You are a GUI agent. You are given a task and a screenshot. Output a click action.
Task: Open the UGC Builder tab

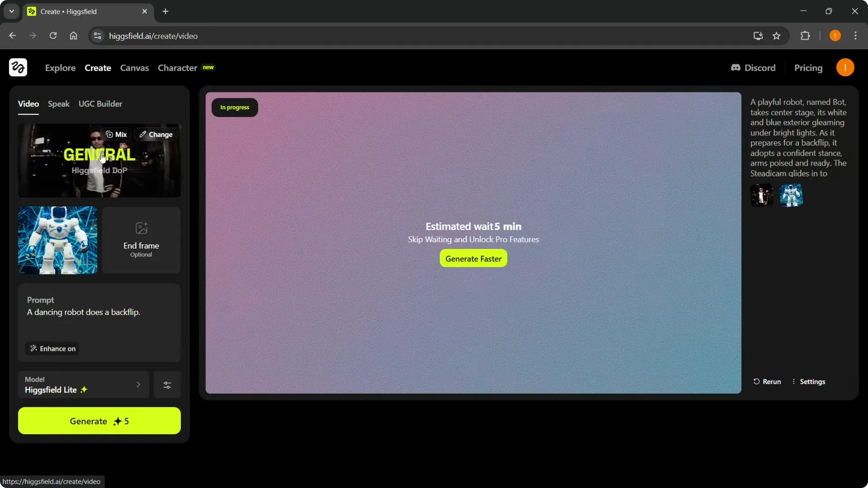pyautogui.click(x=100, y=103)
